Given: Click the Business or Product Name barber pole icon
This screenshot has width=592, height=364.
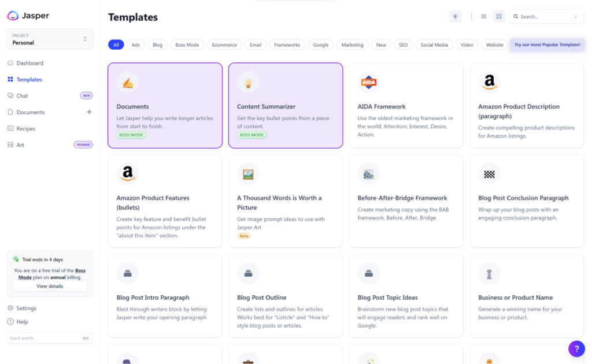Looking at the screenshot, I should [489, 273].
